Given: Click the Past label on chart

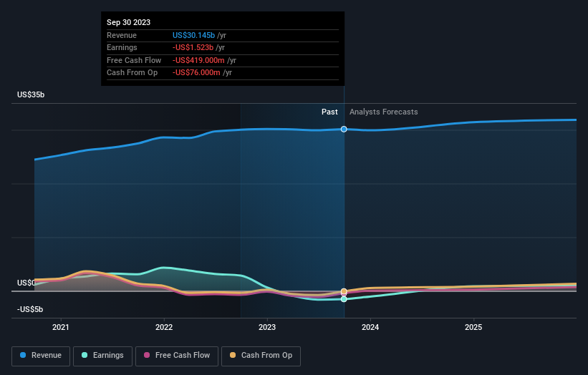Looking at the screenshot, I should [x=329, y=112].
